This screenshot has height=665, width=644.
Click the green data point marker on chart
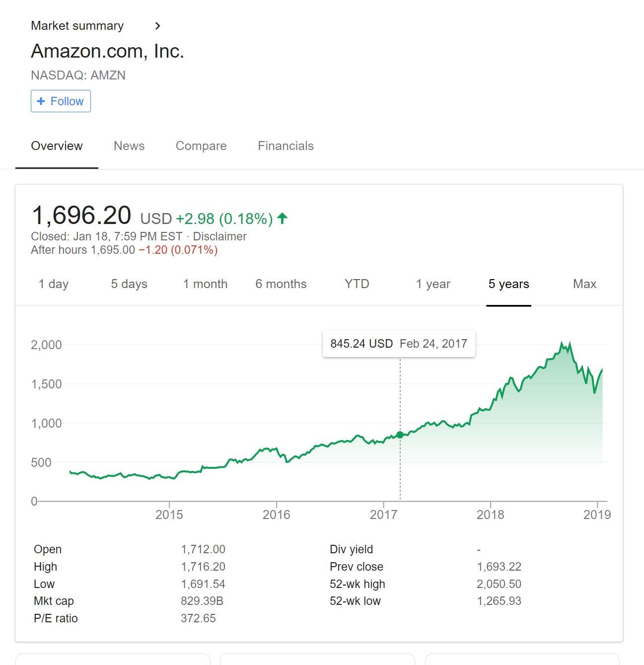400,435
